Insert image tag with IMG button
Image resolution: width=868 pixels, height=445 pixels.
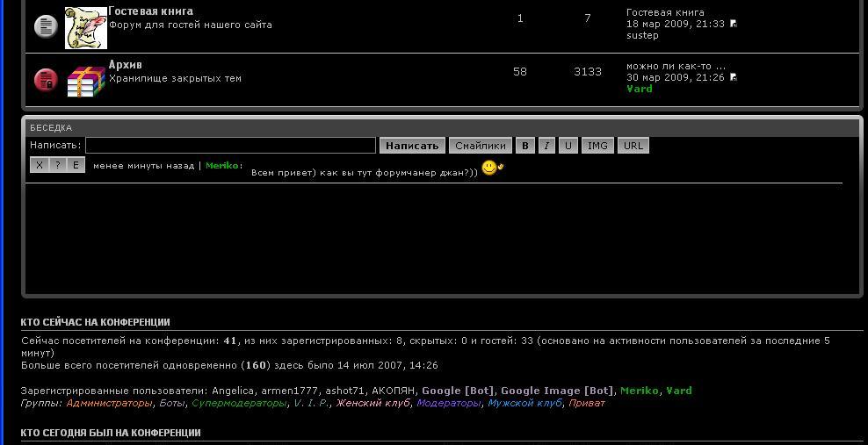(597, 146)
